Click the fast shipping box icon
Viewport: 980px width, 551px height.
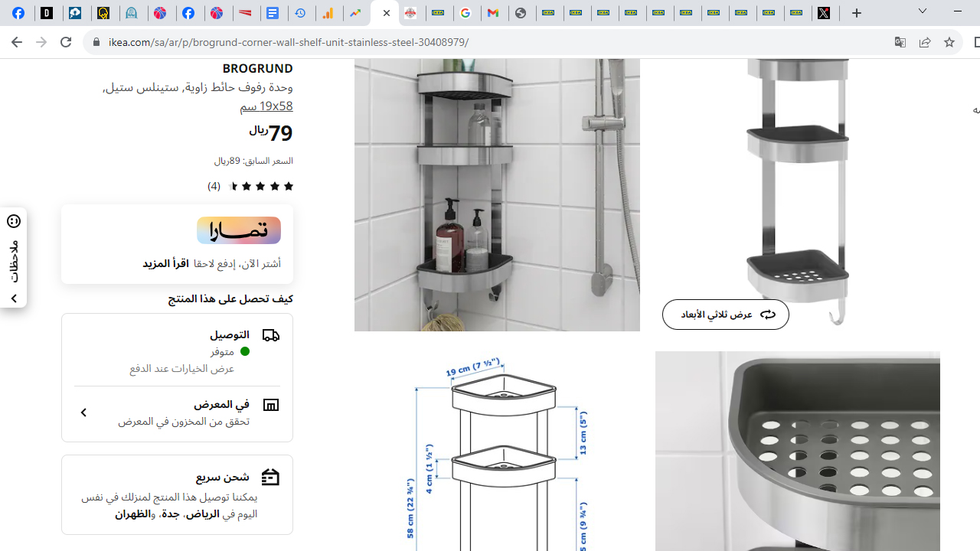[270, 477]
